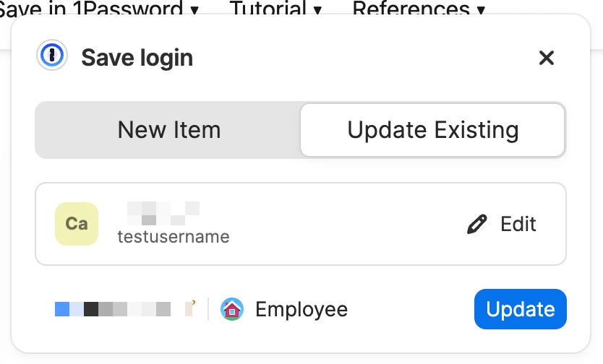Click the Edit label text

point(518,224)
